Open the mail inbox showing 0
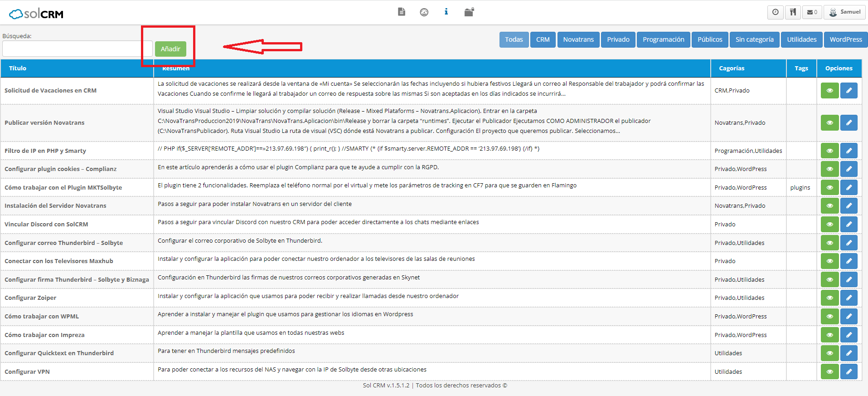This screenshot has height=396, width=868. 812,12
